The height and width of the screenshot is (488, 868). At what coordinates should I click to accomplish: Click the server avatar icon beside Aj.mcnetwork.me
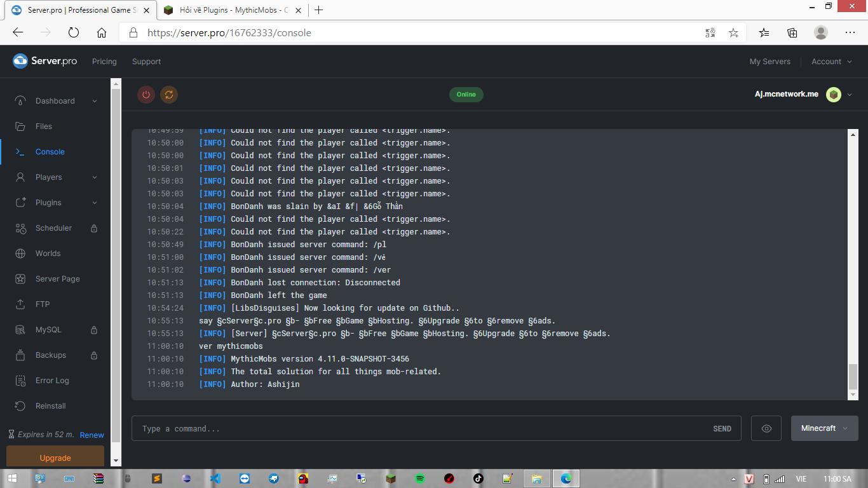834,95
